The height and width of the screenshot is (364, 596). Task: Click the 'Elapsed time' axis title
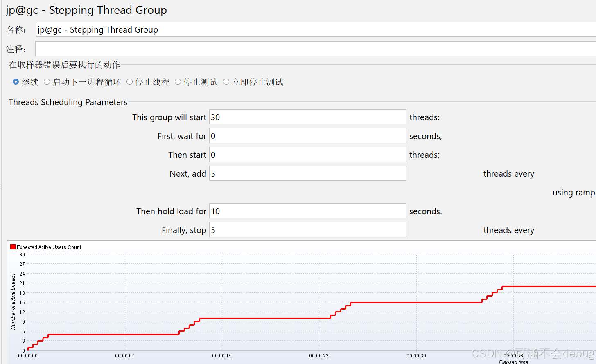click(x=513, y=362)
